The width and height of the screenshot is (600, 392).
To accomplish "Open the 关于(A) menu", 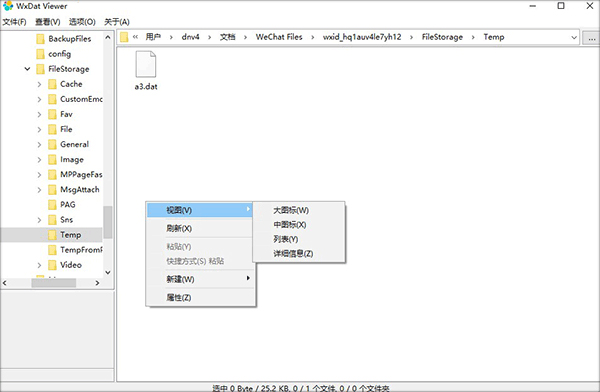I will click(x=117, y=22).
